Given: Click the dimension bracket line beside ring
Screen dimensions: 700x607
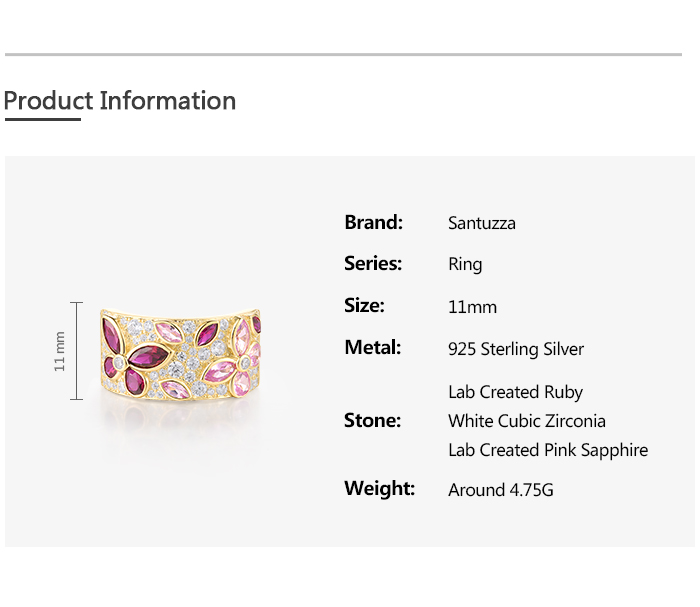Looking at the screenshot, I should click(77, 351).
